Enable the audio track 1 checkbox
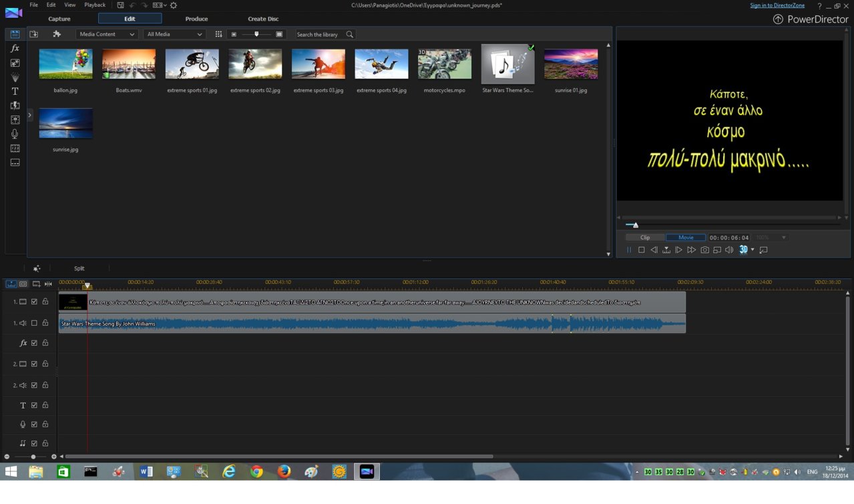Screen dimensions: 854x504 pyautogui.click(x=34, y=323)
